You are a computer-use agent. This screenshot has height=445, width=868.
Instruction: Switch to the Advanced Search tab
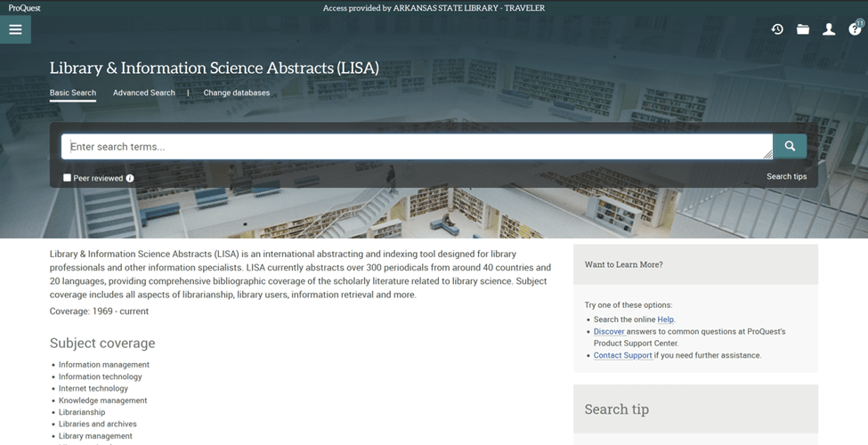point(144,93)
